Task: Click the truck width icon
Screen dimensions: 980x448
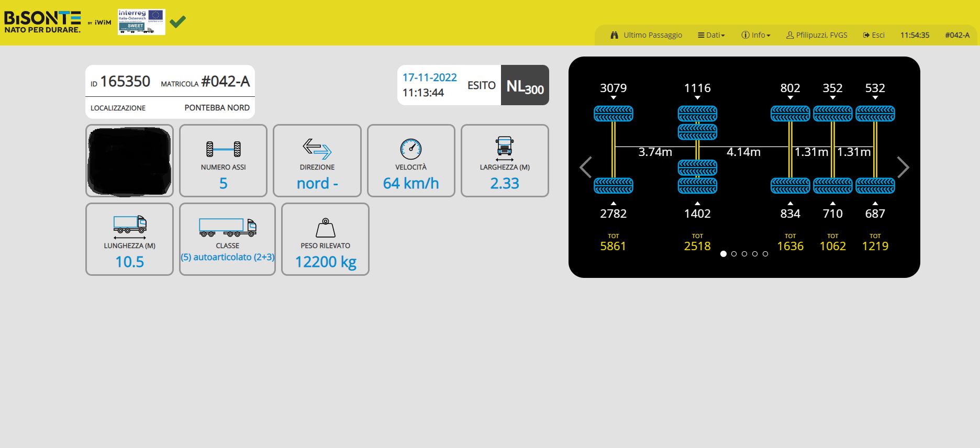Action: coord(505,149)
